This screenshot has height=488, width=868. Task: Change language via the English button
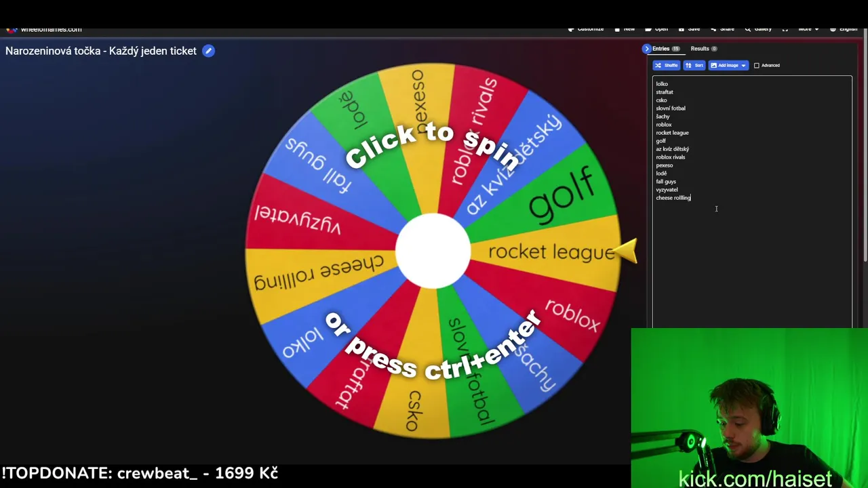844,29
